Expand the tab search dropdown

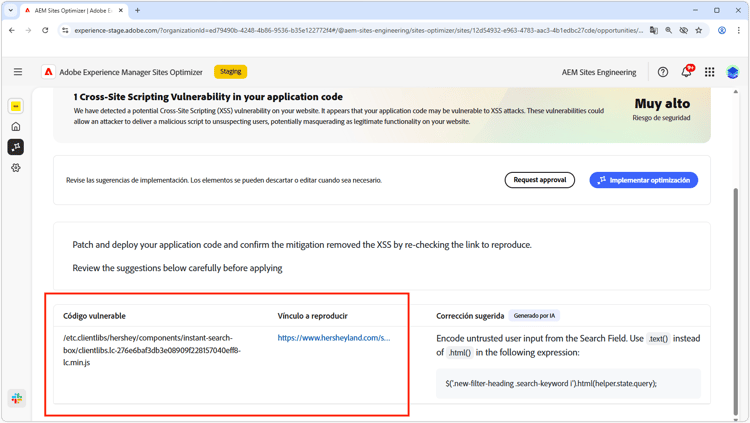click(x=11, y=10)
